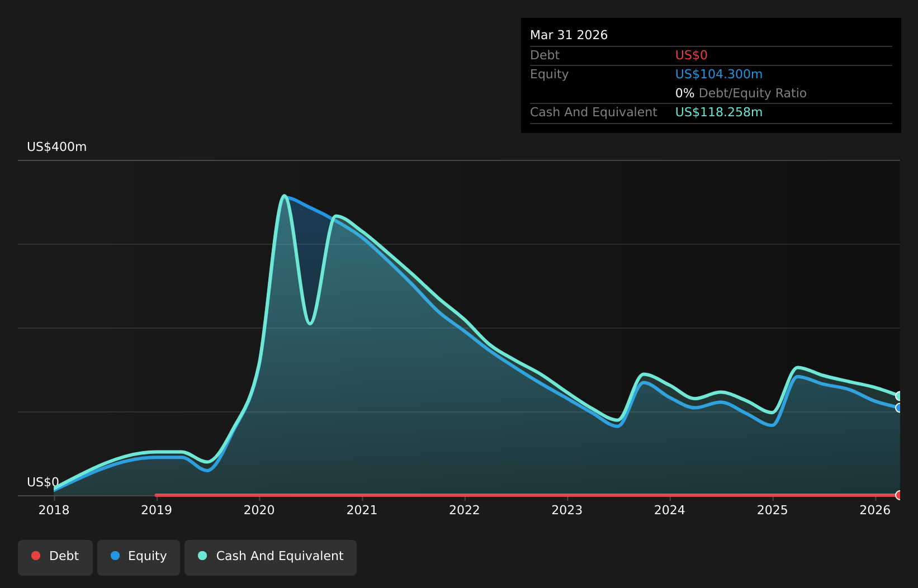Click the 0% Debt/Equity Ratio text

741,93
